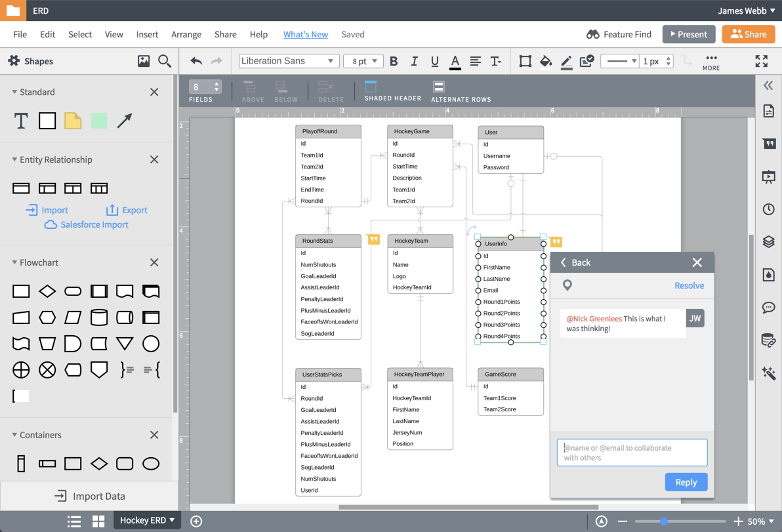782x532 pixels.
Task: Select the Text shape tool
Action: point(21,121)
